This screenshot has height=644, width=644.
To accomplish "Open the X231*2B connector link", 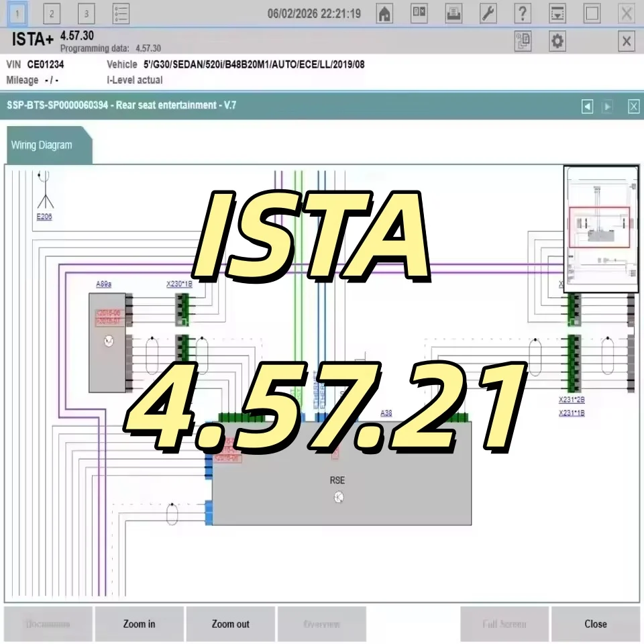I will (x=572, y=400).
